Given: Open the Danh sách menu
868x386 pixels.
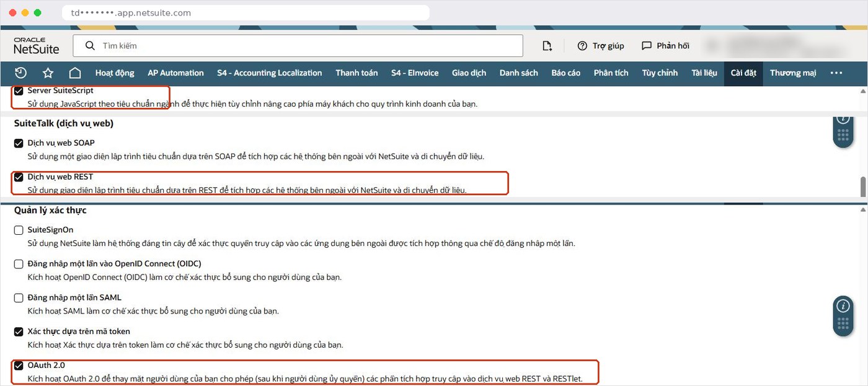Looking at the screenshot, I should pos(519,73).
